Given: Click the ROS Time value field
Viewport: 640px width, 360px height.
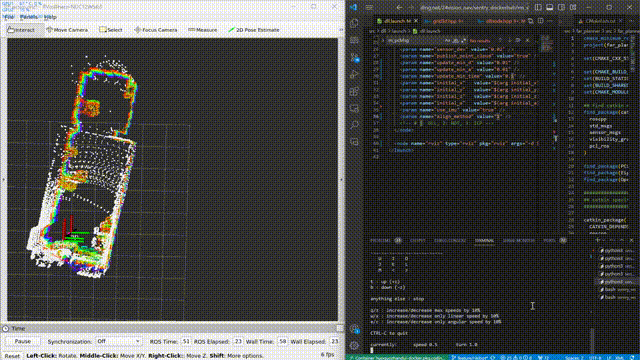Looking at the screenshot, I should pyautogui.click(x=186, y=341).
